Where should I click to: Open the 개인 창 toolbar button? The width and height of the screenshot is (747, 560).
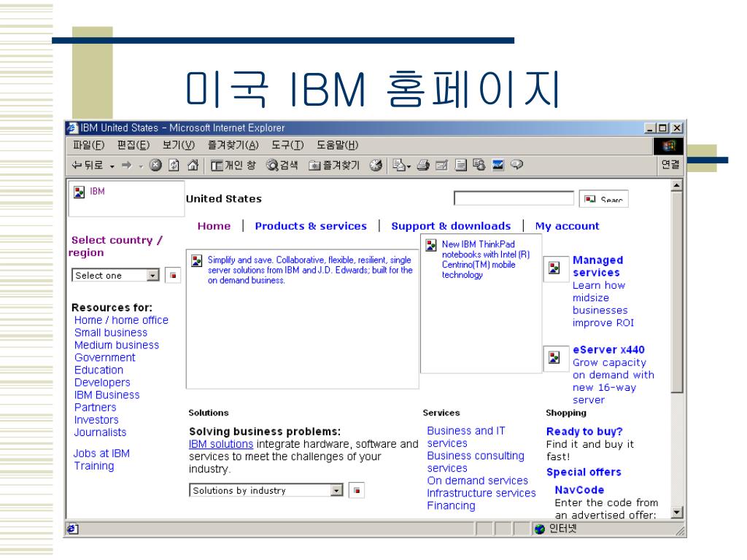coord(233,166)
